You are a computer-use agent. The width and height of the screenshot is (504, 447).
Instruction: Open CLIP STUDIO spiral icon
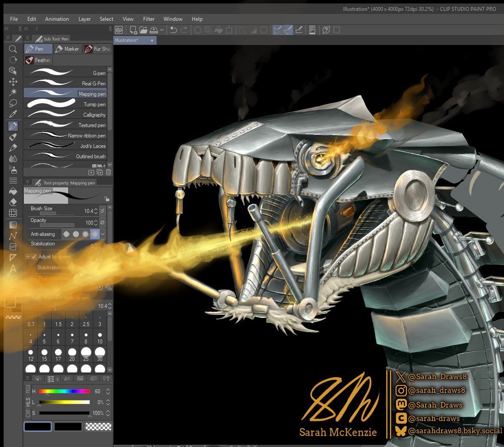point(119,30)
